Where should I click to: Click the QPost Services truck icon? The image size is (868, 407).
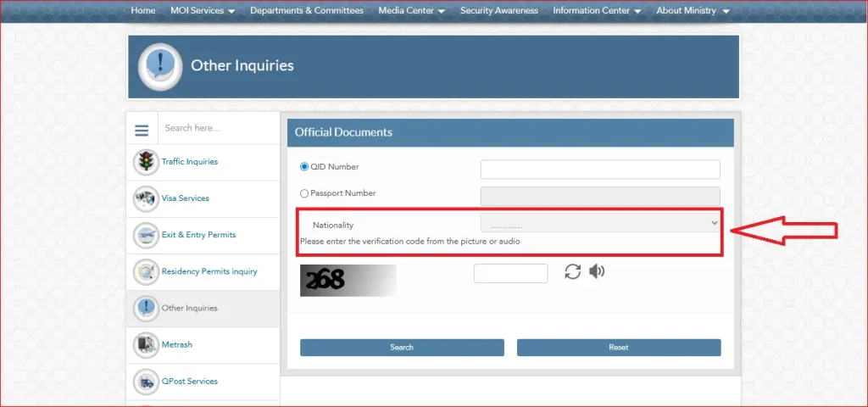point(146,382)
